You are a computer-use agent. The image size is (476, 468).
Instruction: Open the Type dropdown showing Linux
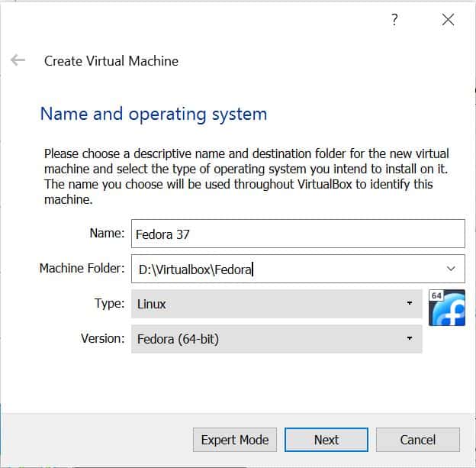(x=277, y=304)
